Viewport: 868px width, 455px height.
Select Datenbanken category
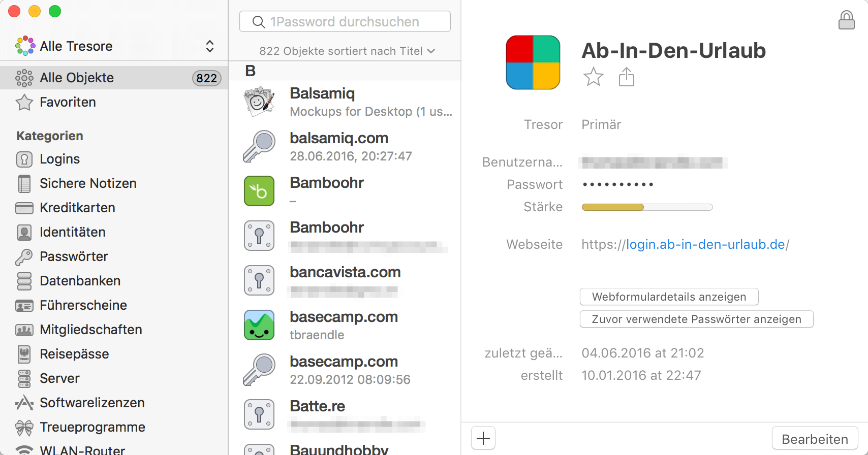[x=114, y=281]
